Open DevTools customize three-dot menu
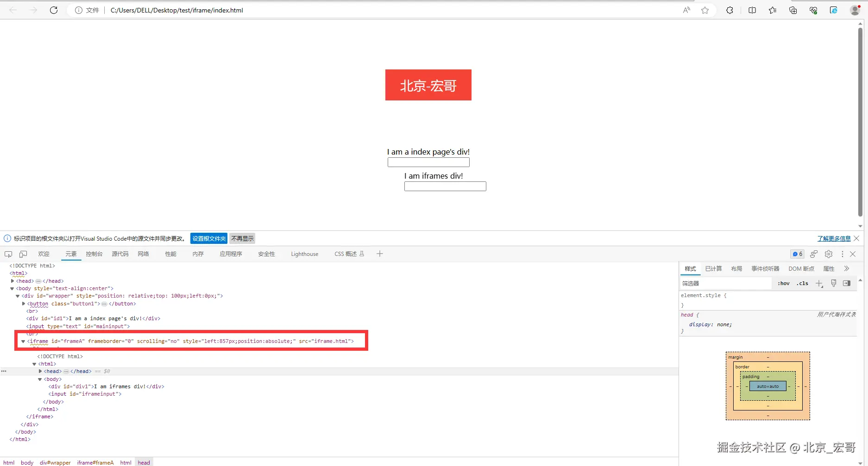 [x=843, y=254]
